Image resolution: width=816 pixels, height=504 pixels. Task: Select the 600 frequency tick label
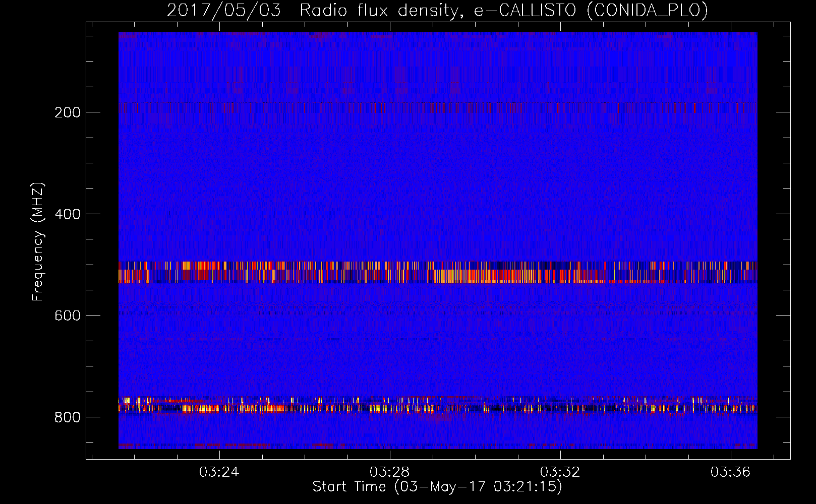[x=68, y=316]
